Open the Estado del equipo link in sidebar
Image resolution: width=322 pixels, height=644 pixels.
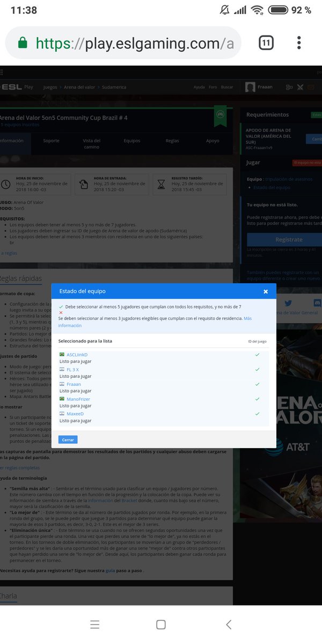tap(272, 187)
